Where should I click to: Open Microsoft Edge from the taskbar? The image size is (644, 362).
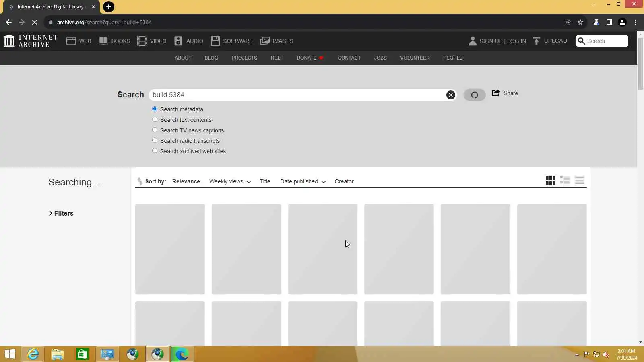click(182, 354)
